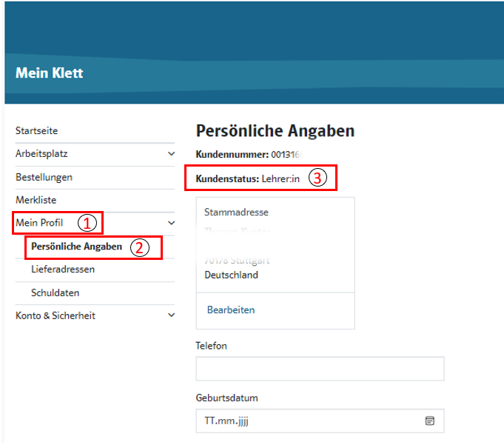Select the Mein Profil menu label

pyautogui.click(x=39, y=222)
